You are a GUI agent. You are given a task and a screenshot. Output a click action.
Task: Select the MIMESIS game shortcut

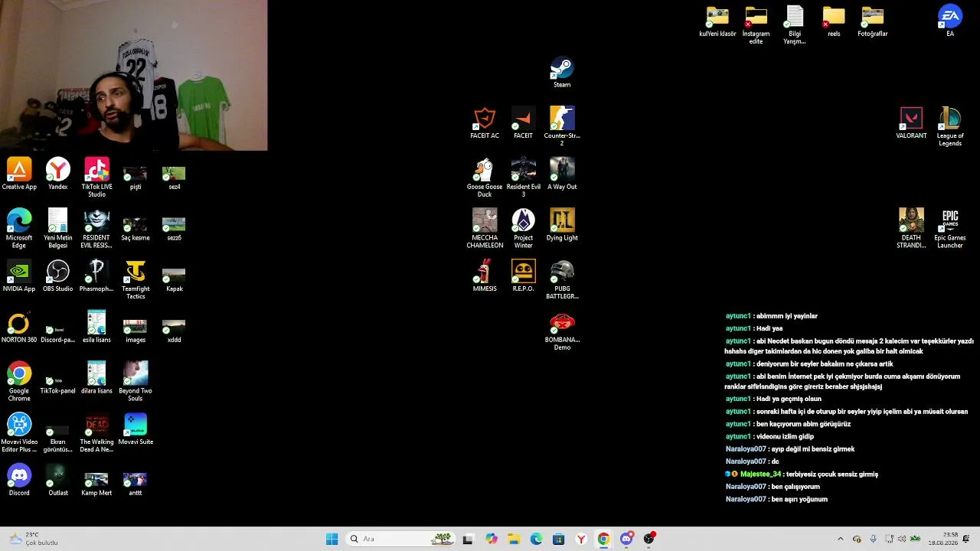pyautogui.click(x=485, y=275)
